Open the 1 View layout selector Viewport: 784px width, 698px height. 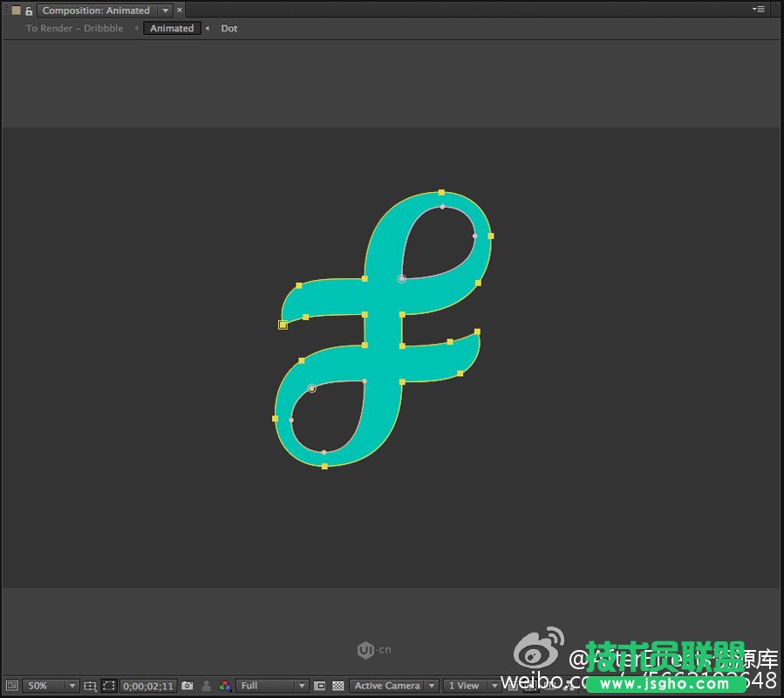pyautogui.click(x=468, y=686)
